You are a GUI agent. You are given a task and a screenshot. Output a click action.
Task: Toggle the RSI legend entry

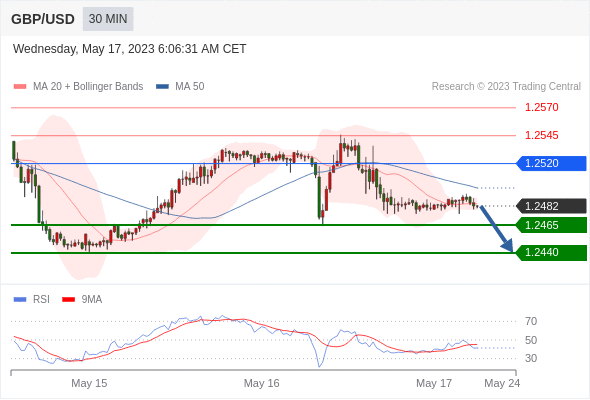[x=32, y=300]
